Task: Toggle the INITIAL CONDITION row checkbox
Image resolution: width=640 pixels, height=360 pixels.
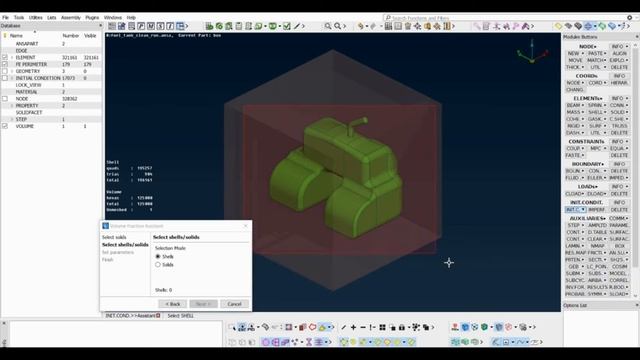Action: point(5,78)
